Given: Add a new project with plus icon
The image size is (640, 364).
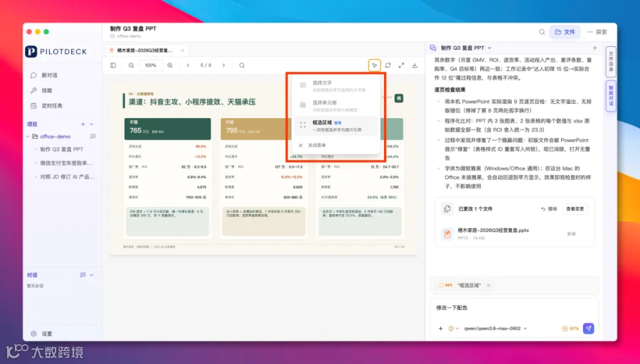Looking at the screenshot, I should (83, 124).
